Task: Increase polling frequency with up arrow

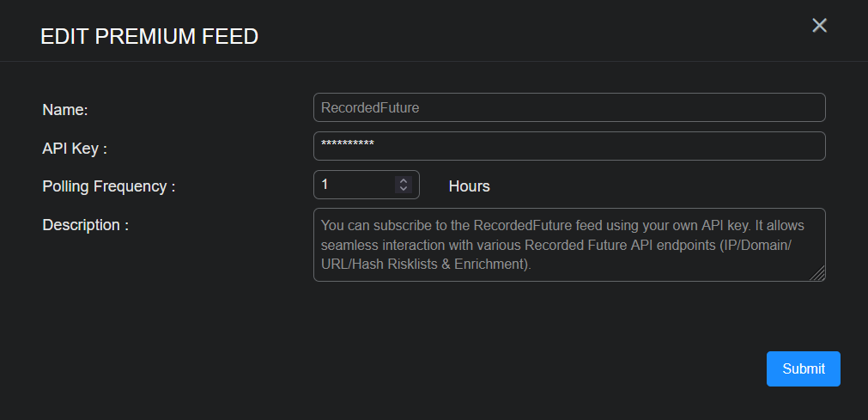Action: point(404,180)
